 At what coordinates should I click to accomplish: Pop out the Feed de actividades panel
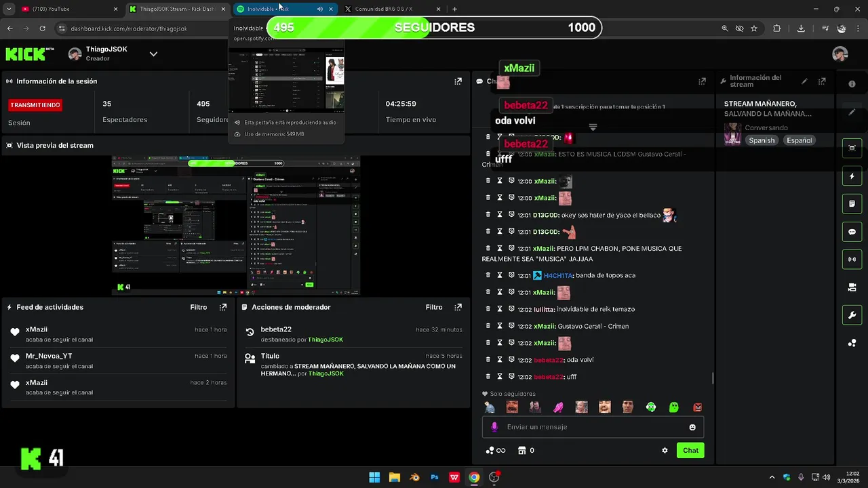pyautogui.click(x=223, y=307)
